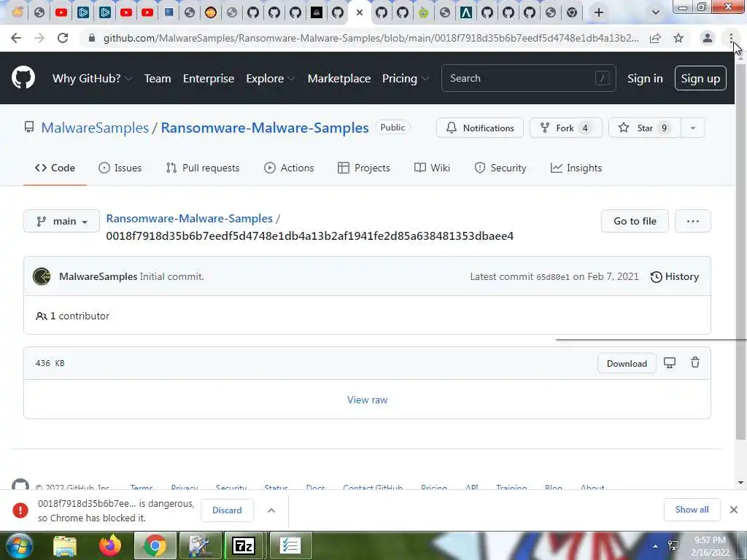Open the Wiki tab
The height and width of the screenshot is (560, 747).
click(x=432, y=168)
